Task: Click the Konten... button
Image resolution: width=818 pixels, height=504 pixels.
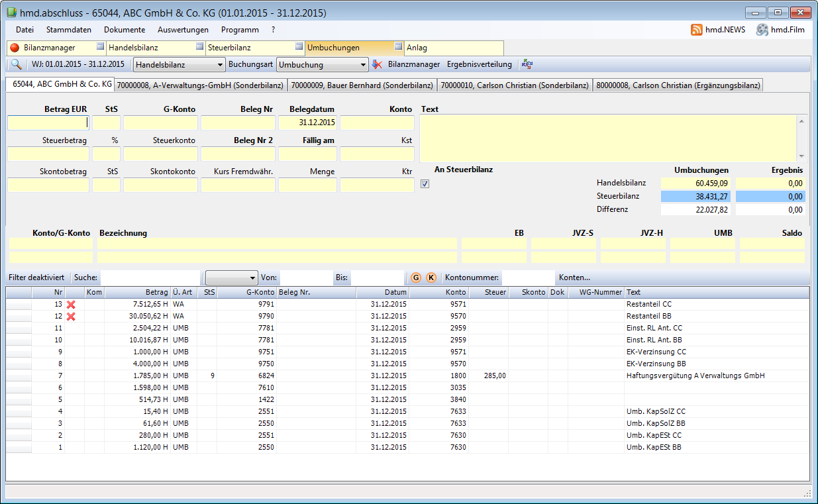Action: coord(574,277)
